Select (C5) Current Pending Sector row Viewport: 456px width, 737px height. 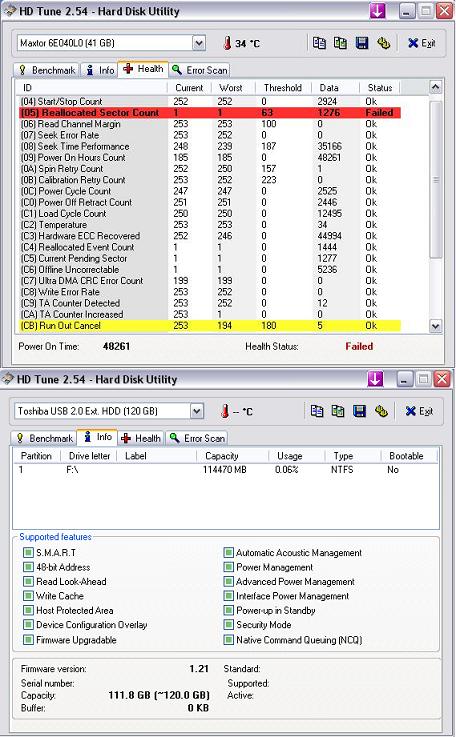click(x=210, y=258)
